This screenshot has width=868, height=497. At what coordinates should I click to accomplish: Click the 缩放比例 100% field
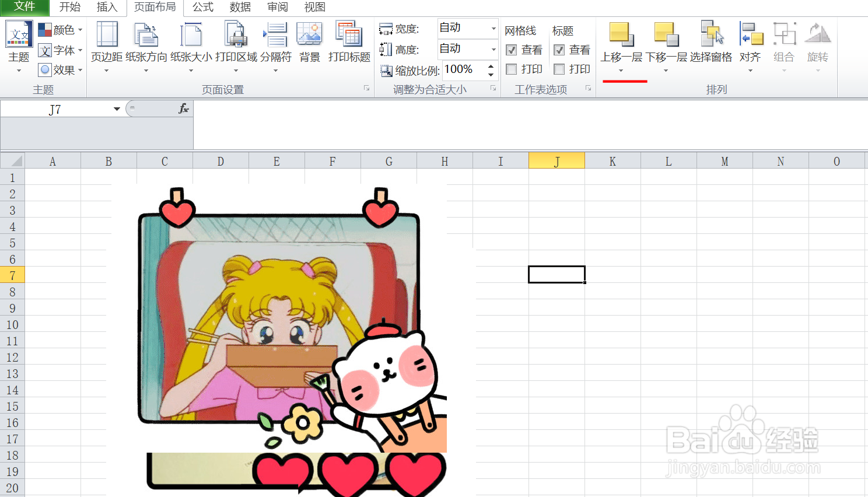tap(464, 69)
